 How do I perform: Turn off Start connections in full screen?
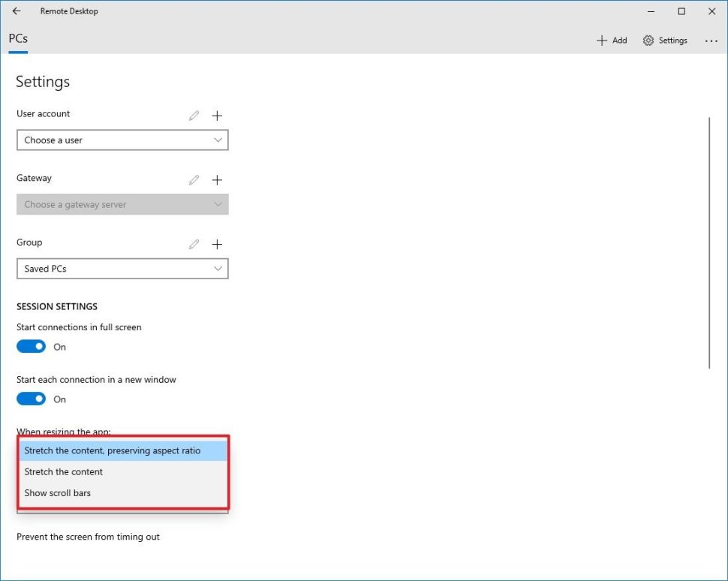click(31, 347)
